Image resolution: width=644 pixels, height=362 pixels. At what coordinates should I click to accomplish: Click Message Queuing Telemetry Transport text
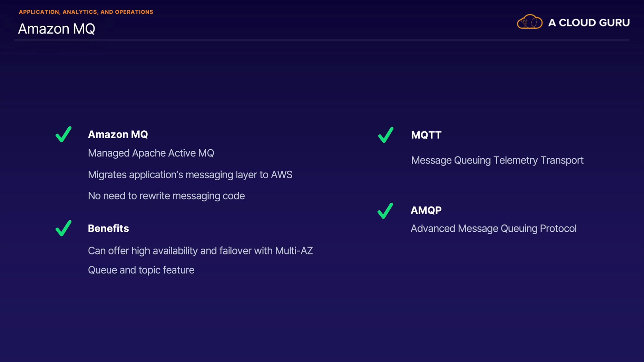497,160
